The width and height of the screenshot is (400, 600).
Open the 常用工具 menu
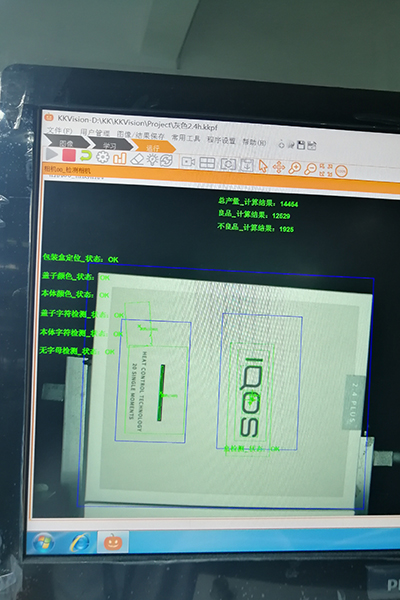pyautogui.click(x=186, y=138)
